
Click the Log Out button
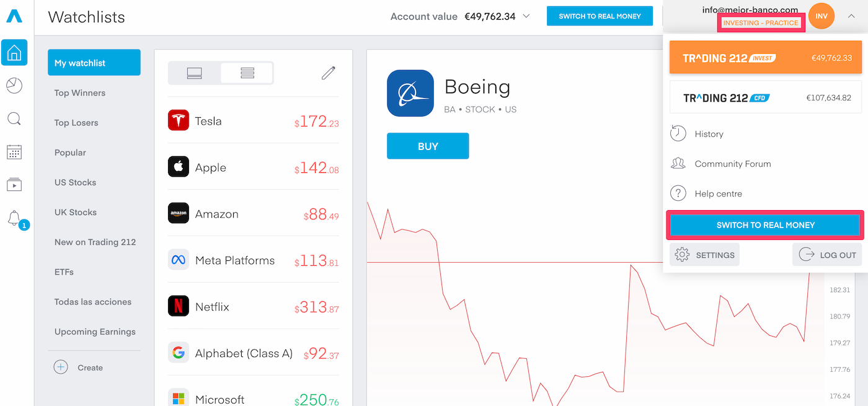coord(827,255)
